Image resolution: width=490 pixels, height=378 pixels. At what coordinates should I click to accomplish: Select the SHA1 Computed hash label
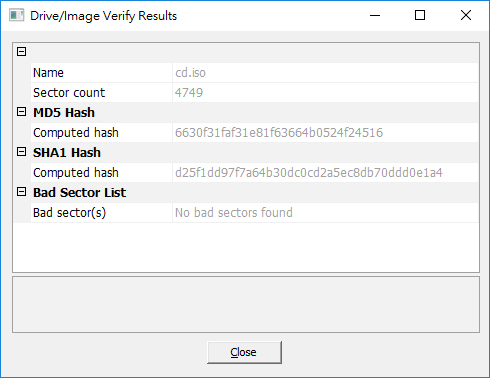point(76,173)
